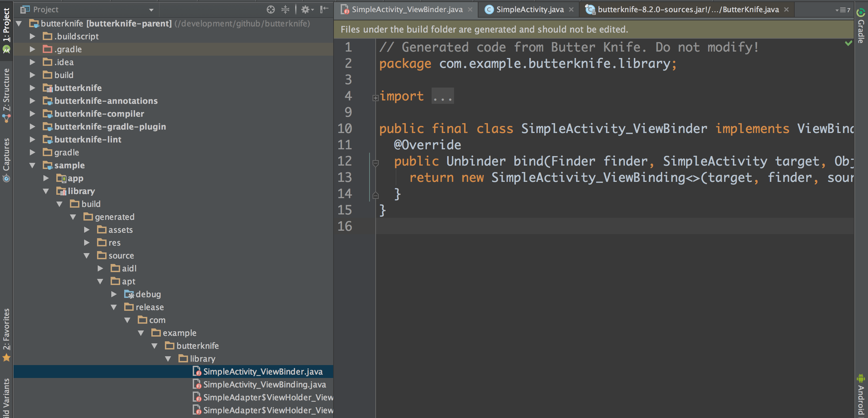Open Project panel settings gear menu
This screenshot has width=868, height=418.
(306, 9)
